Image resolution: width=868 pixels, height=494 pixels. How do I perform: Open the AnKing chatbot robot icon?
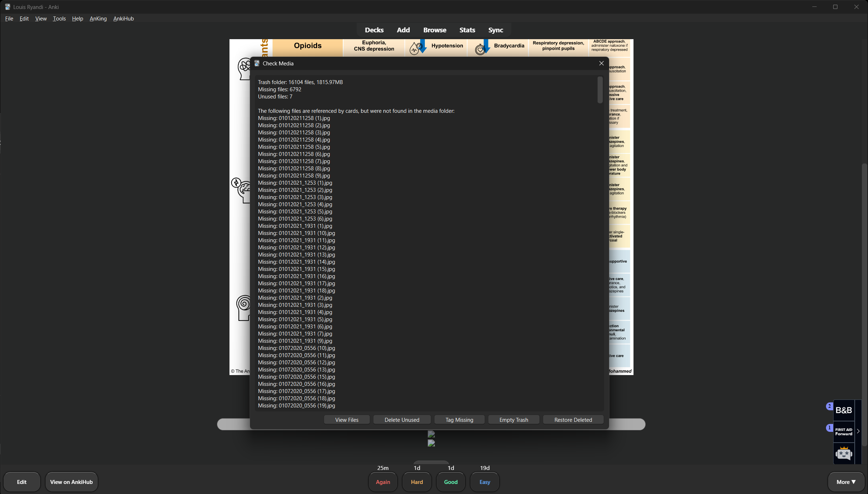[843, 453]
